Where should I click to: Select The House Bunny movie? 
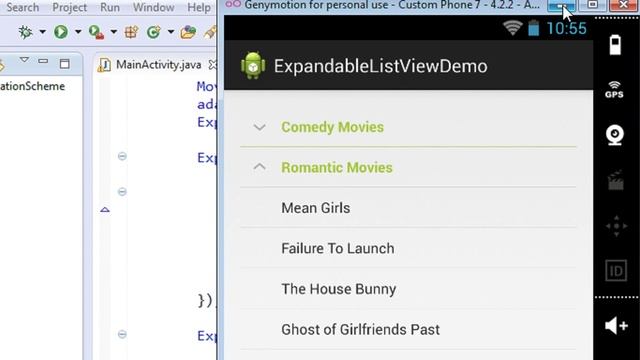pos(408,289)
